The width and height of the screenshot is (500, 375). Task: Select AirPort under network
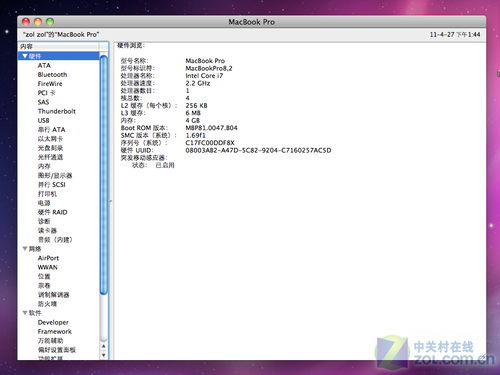(48, 258)
